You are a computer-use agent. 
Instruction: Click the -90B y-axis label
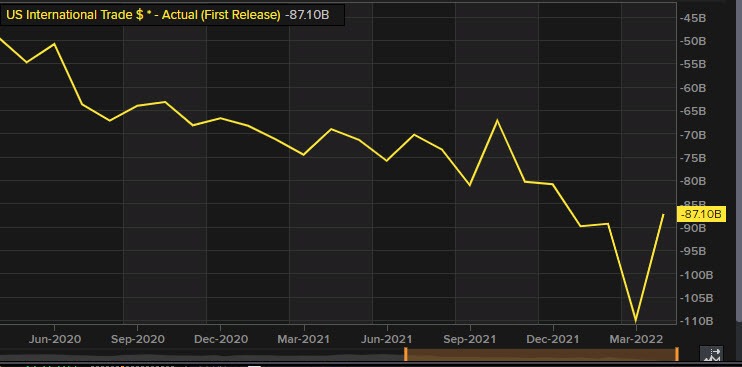tap(694, 228)
